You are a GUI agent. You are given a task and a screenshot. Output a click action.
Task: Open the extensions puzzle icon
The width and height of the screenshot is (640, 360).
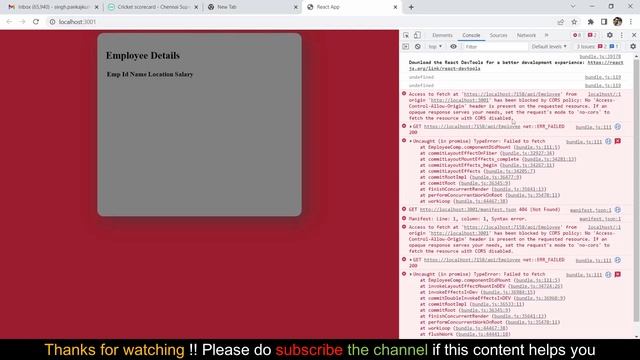[590, 22]
